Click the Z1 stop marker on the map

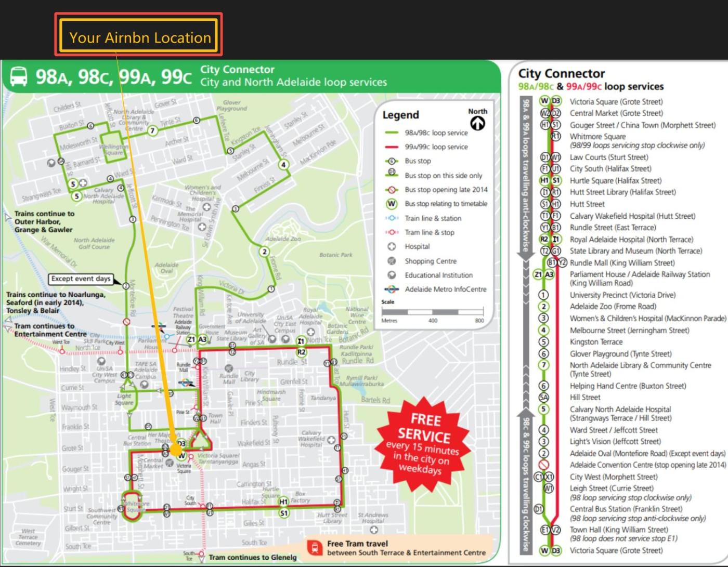click(191, 339)
